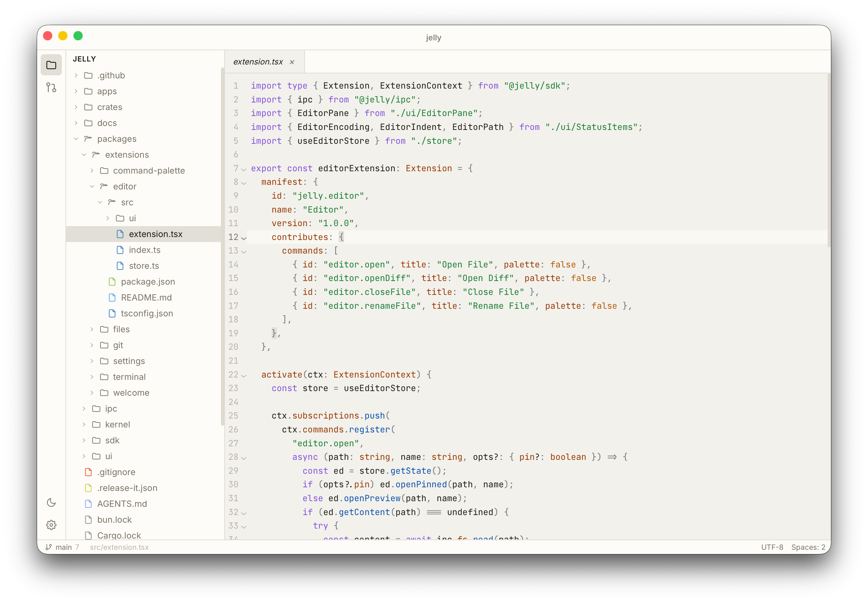Click the yellow .release-it.json file icon
This screenshot has width=868, height=603.
pyautogui.click(x=88, y=488)
